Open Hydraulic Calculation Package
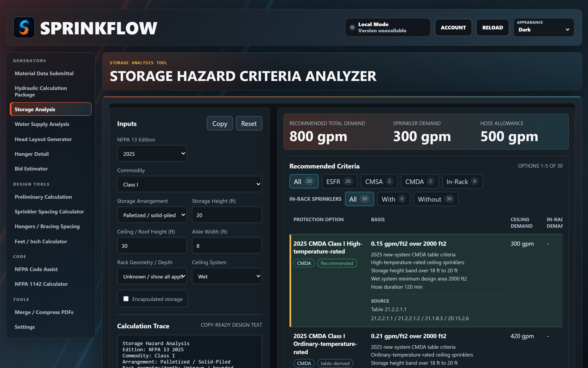 click(x=51, y=91)
